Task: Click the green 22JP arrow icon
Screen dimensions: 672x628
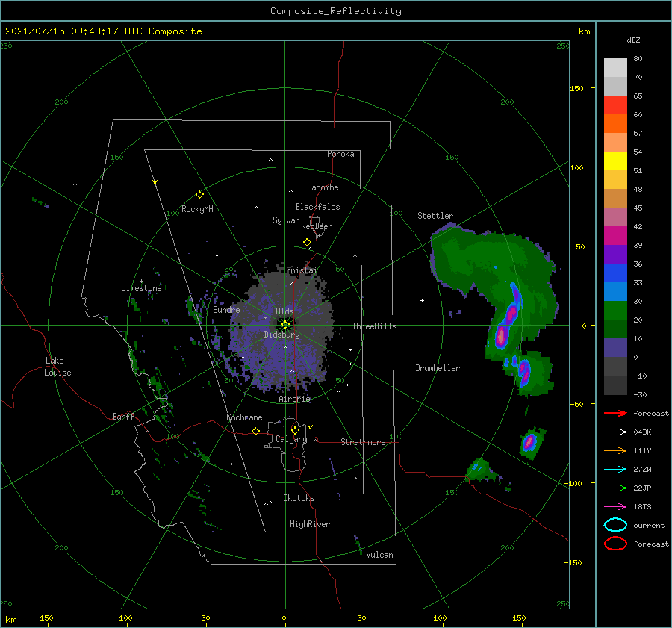Action: point(615,488)
